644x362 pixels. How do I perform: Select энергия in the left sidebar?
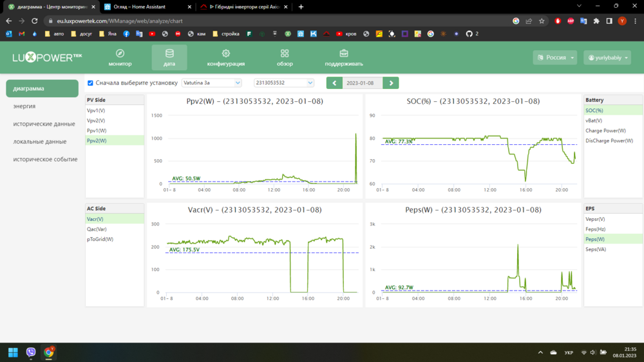tap(24, 106)
